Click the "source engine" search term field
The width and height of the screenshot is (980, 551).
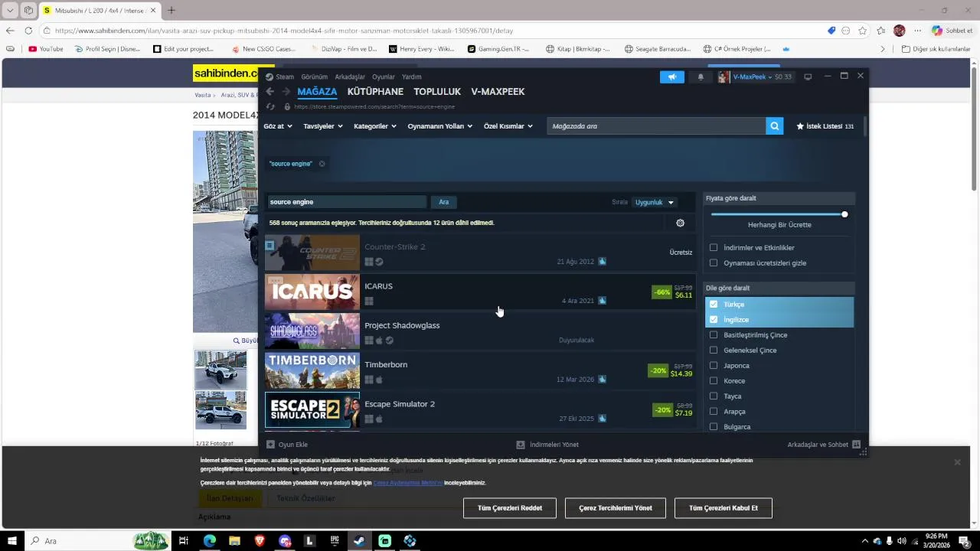tap(346, 202)
